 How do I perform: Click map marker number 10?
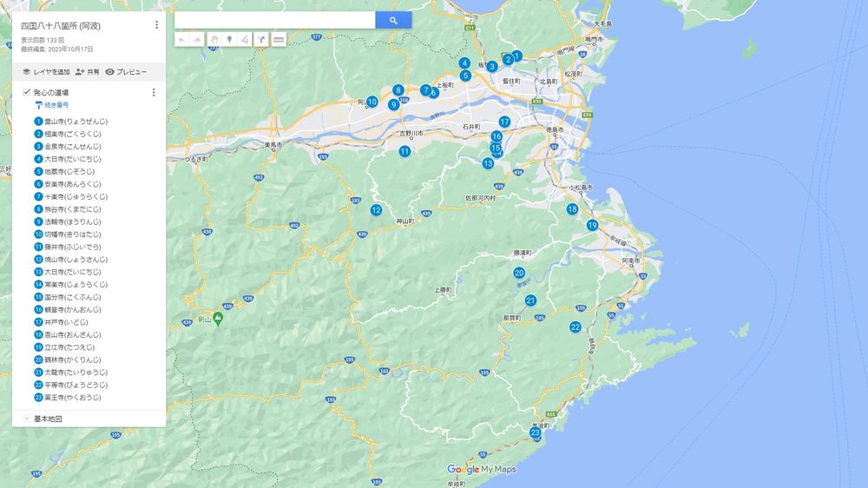(x=372, y=102)
